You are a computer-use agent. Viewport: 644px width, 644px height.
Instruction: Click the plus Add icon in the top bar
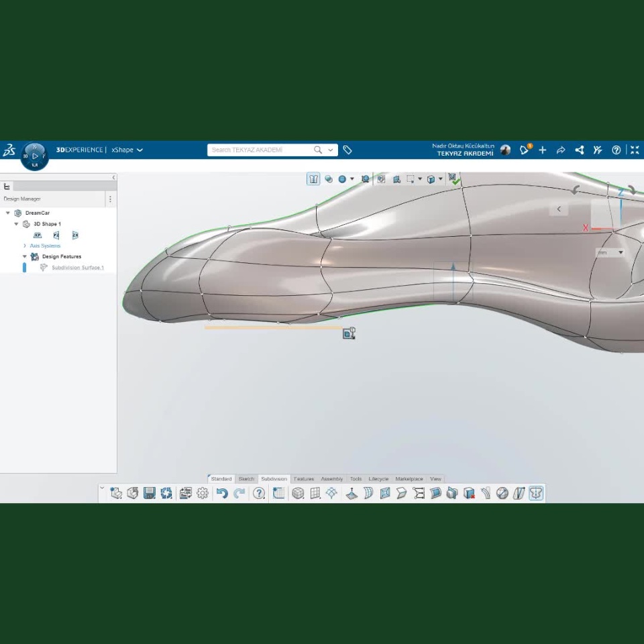point(543,150)
